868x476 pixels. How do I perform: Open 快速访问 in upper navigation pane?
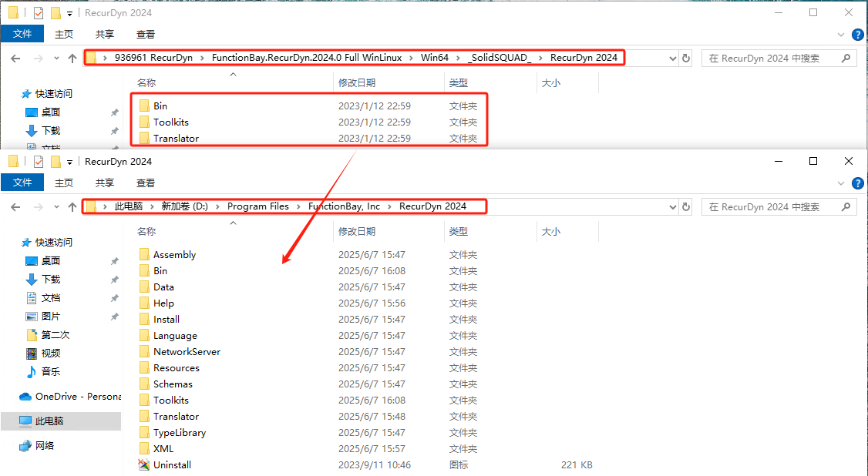tap(54, 93)
